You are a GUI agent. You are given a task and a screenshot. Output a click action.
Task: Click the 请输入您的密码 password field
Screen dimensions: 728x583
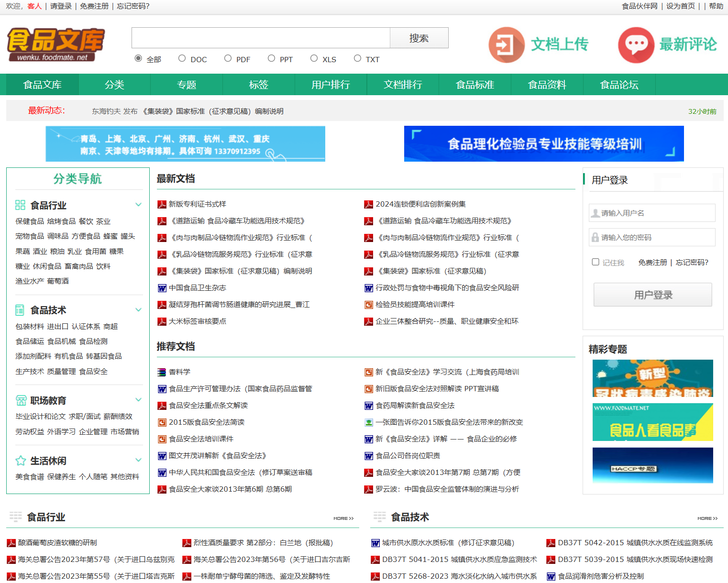point(652,237)
